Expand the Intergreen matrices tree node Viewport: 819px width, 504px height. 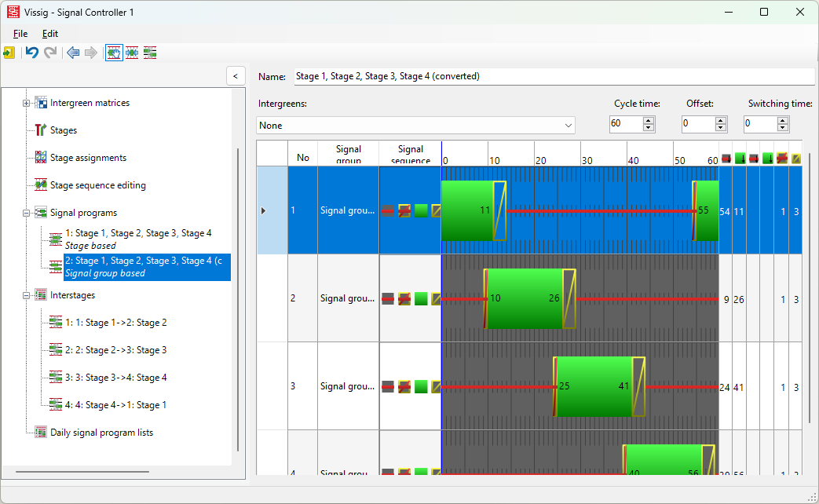(x=27, y=103)
